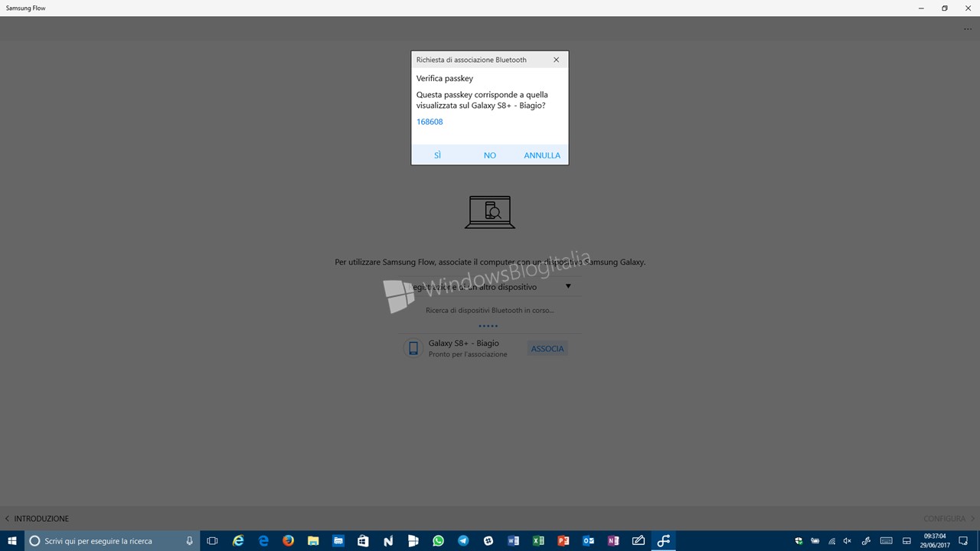The height and width of the screenshot is (551, 980).
Task: Launch Excel from taskbar
Action: tap(538, 541)
